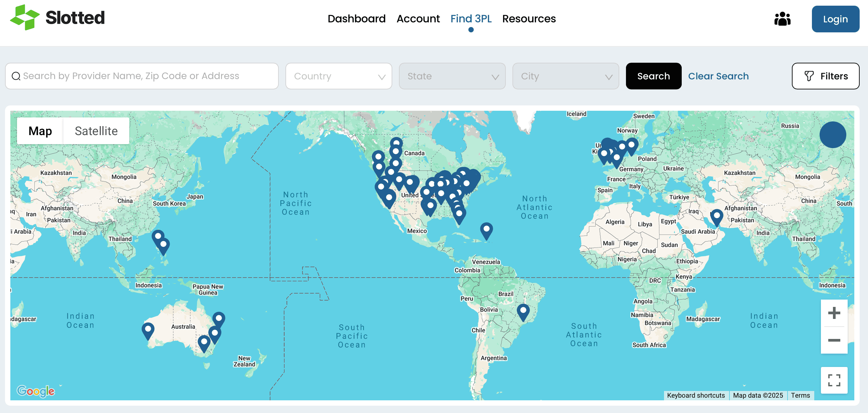Open the Country dropdown
The image size is (868, 413).
pyautogui.click(x=338, y=76)
